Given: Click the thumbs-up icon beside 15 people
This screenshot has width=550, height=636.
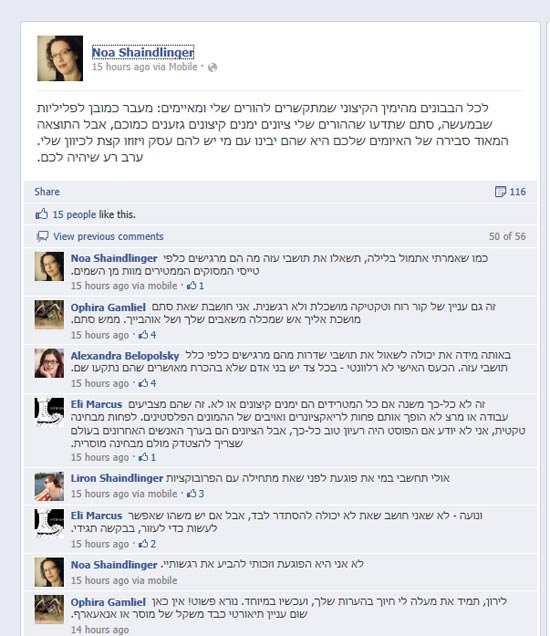Looking at the screenshot, I should coord(41,214).
